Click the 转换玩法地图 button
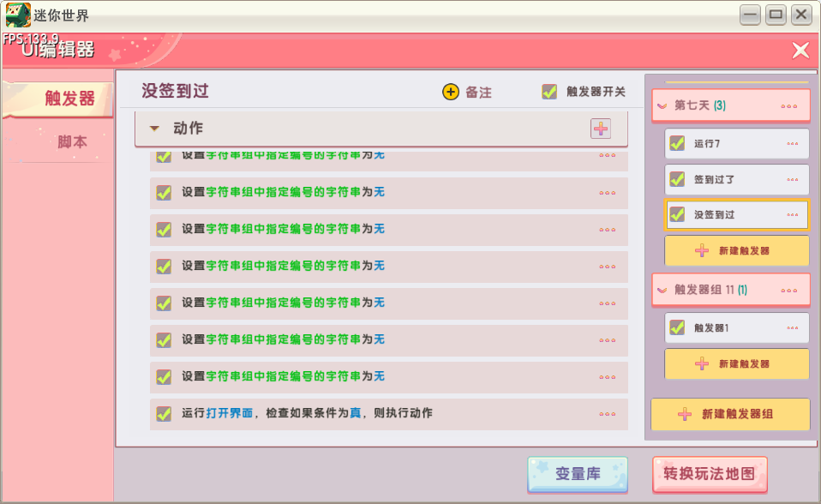This screenshot has width=821, height=504. [710, 475]
